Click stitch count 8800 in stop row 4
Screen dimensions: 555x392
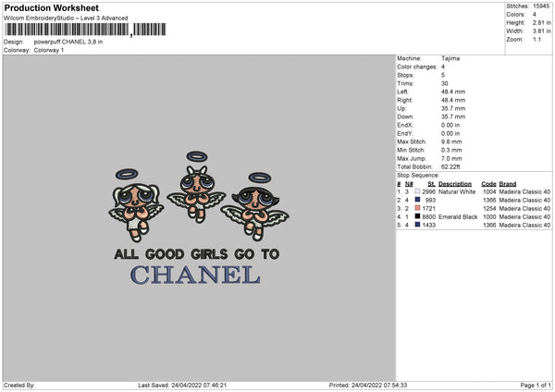(428, 216)
